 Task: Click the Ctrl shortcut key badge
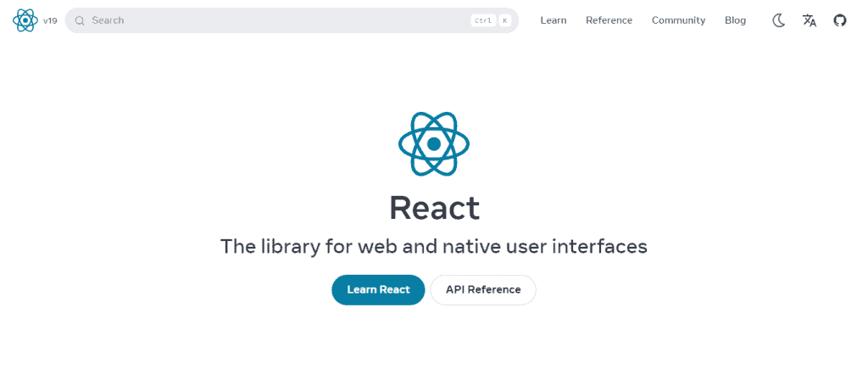(483, 20)
